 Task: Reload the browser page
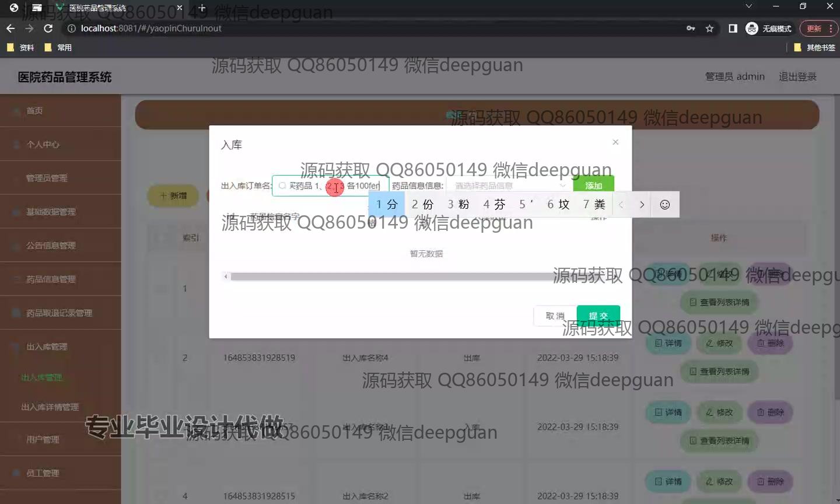(48, 28)
